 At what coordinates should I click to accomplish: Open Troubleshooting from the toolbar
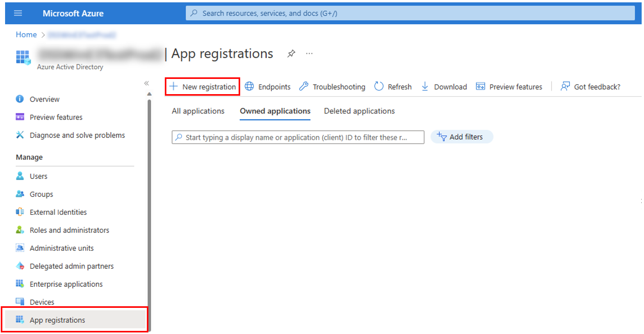coord(332,87)
